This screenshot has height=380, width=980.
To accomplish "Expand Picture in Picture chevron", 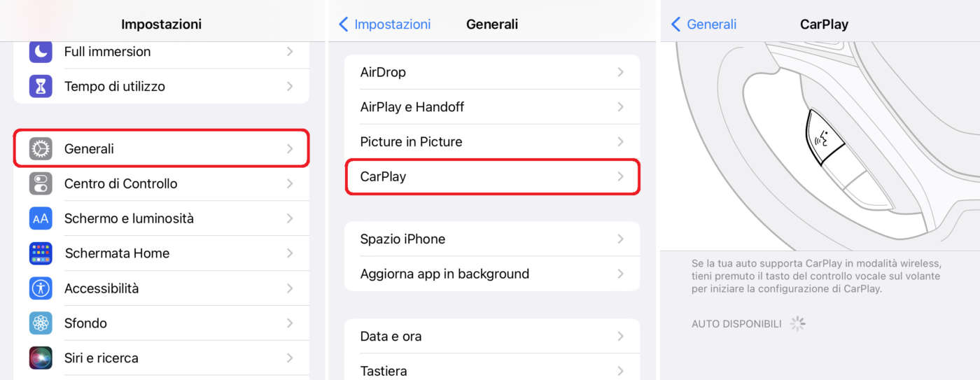I will [x=620, y=142].
